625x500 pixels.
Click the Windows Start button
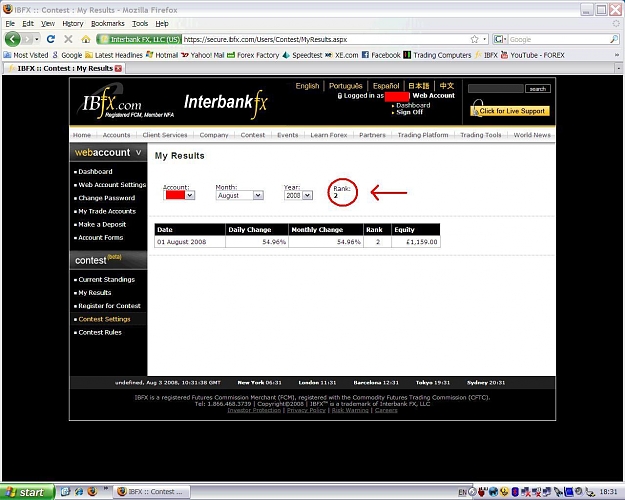(x=26, y=492)
